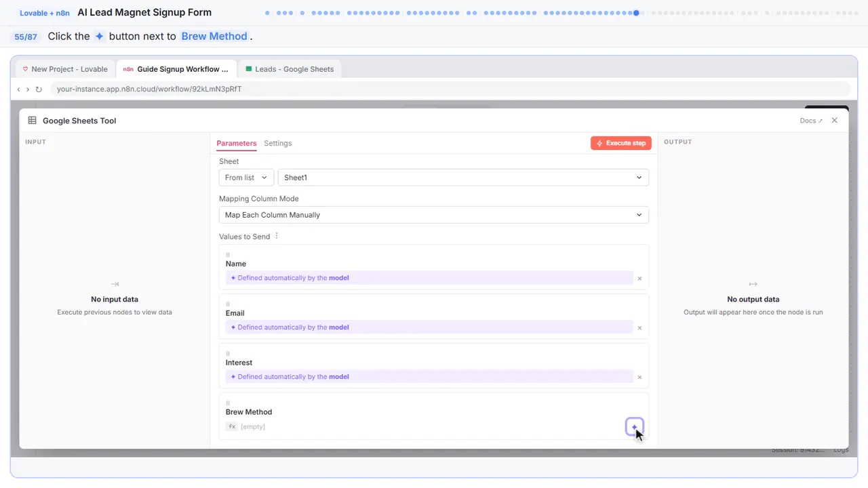The image size is (868, 488).
Task: Click the Google Sheets Tool table icon
Action: pyautogui.click(x=33, y=121)
